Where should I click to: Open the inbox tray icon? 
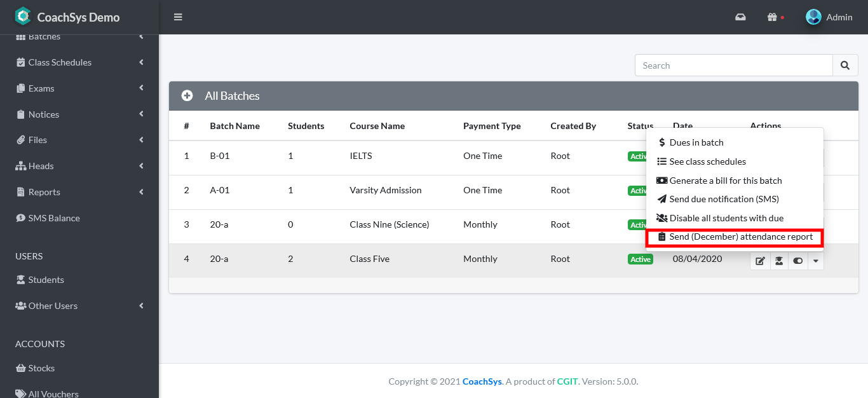[740, 17]
